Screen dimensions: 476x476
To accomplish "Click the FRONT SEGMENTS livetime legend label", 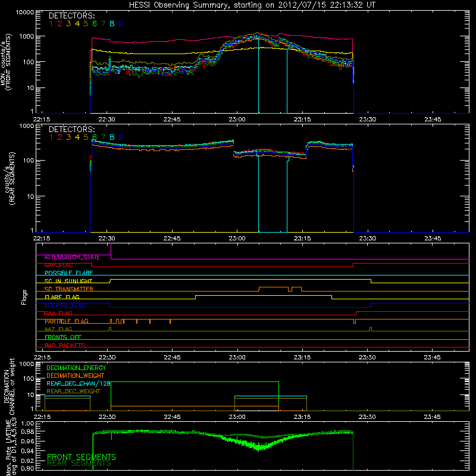I will tap(82, 457).
